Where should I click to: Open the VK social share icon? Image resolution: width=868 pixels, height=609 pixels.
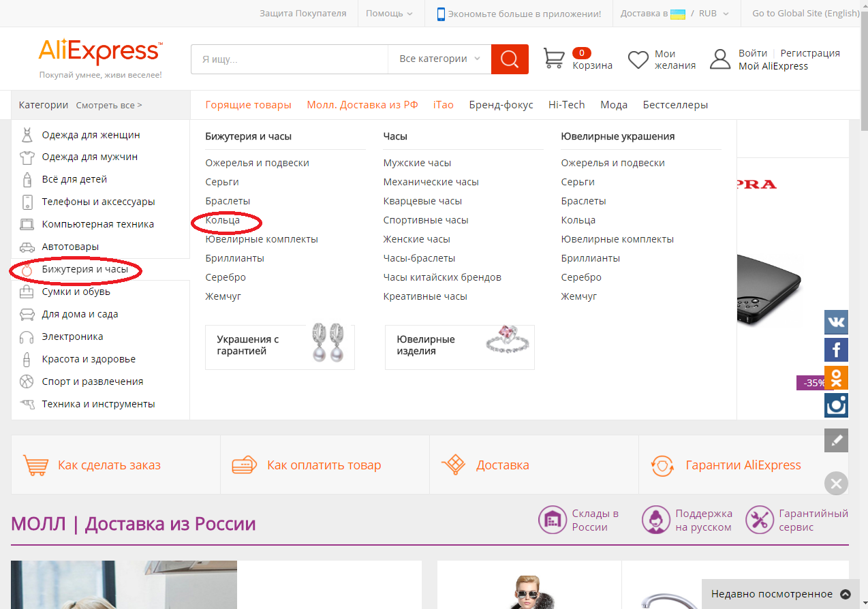coord(836,322)
